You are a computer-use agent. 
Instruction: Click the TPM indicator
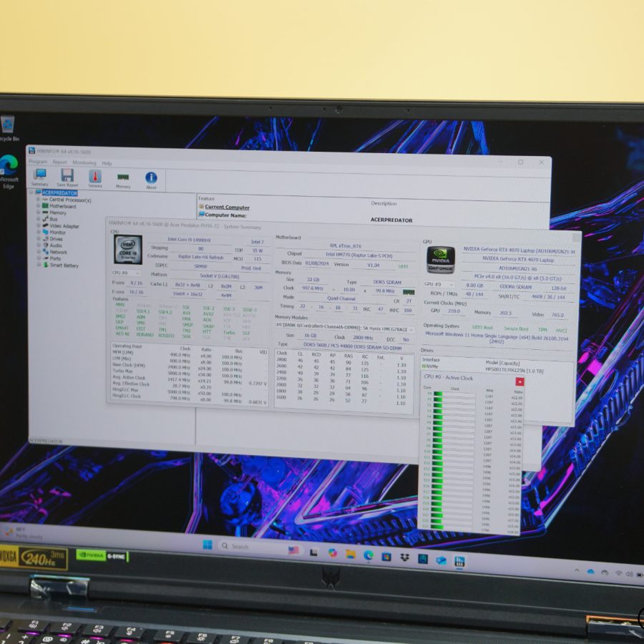pyautogui.click(x=542, y=329)
